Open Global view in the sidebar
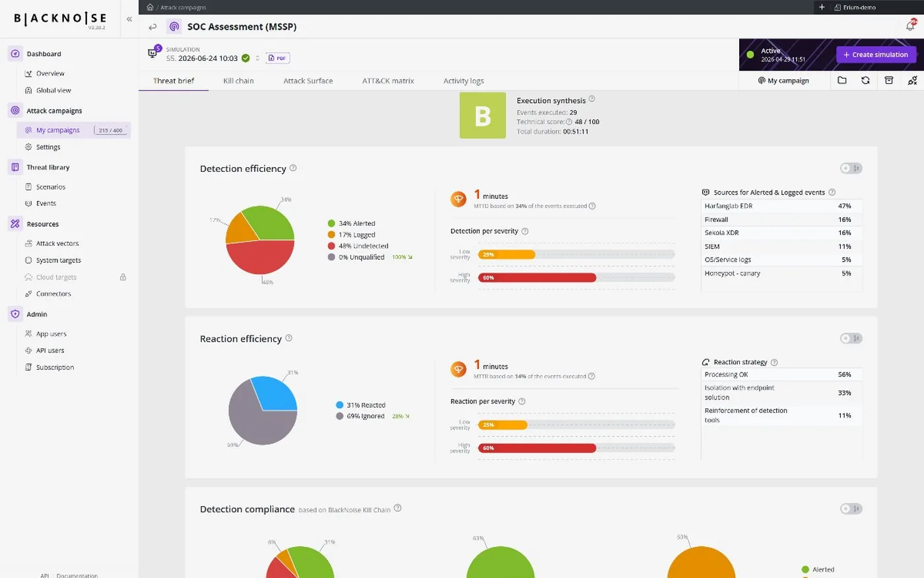Image resolution: width=924 pixels, height=578 pixels. (x=53, y=90)
